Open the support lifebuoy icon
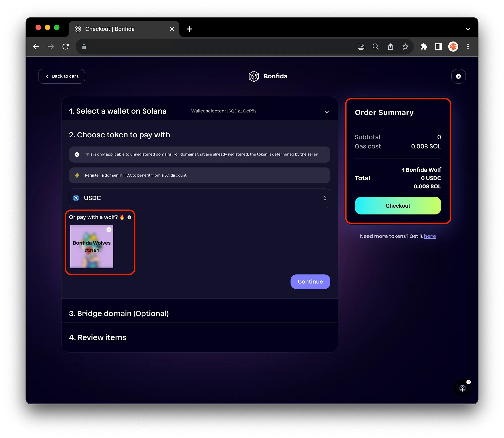The height and width of the screenshot is (438, 504). pyautogui.click(x=458, y=76)
